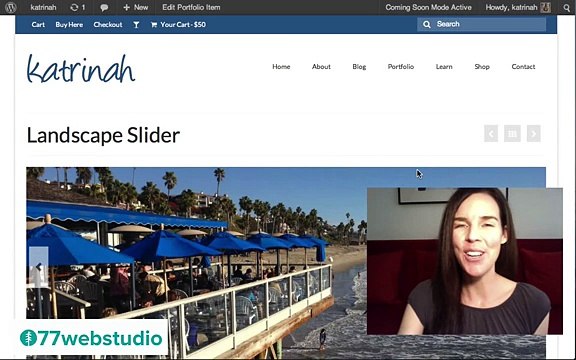The image size is (576, 360).
Task: Go to previous portfolio item arrow
Action: pos(491,133)
